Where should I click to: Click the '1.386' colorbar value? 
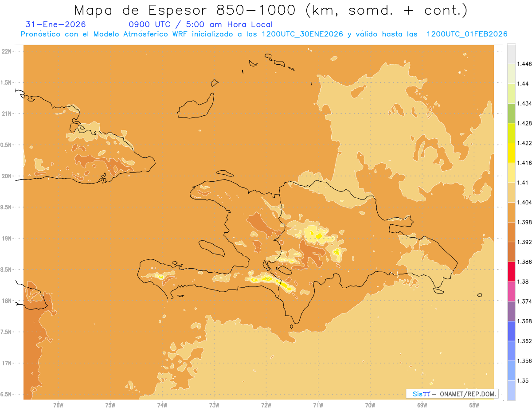pos(524,262)
